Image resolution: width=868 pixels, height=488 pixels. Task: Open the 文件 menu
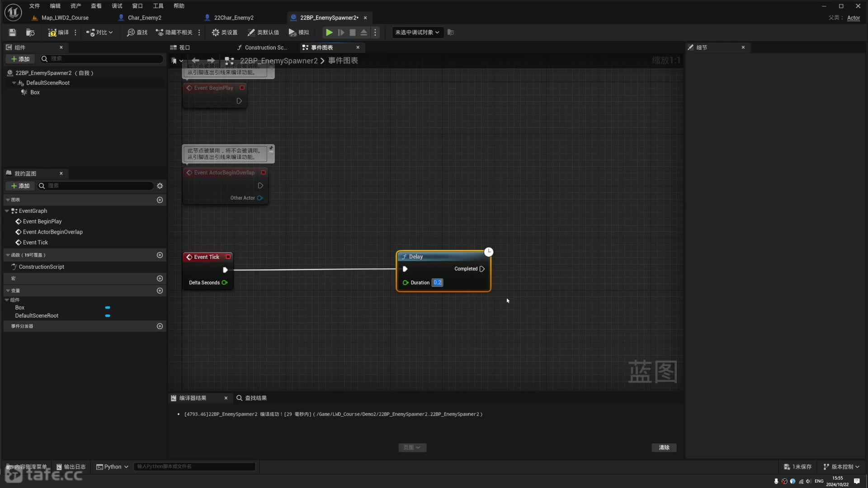tap(34, 6)
